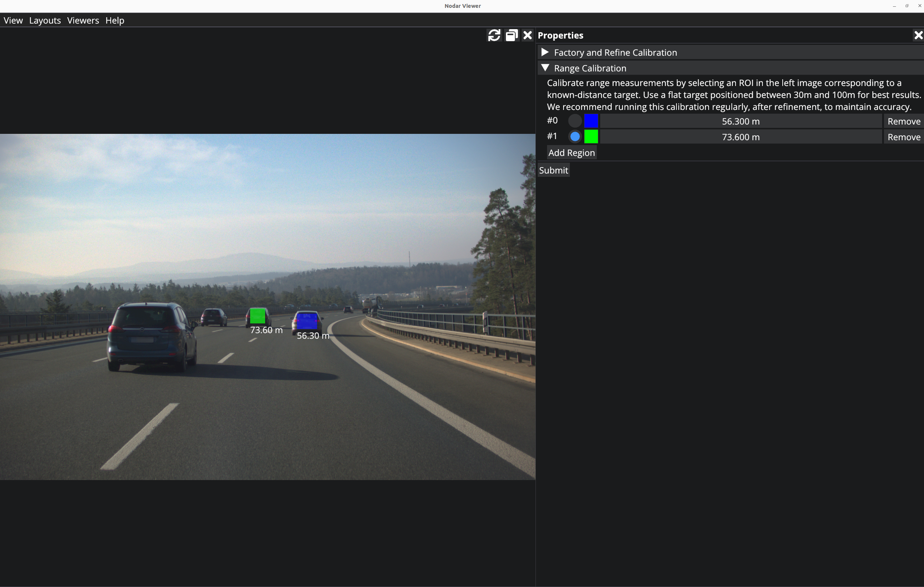Select the radio button for region #1

click(x=574, y=136)
